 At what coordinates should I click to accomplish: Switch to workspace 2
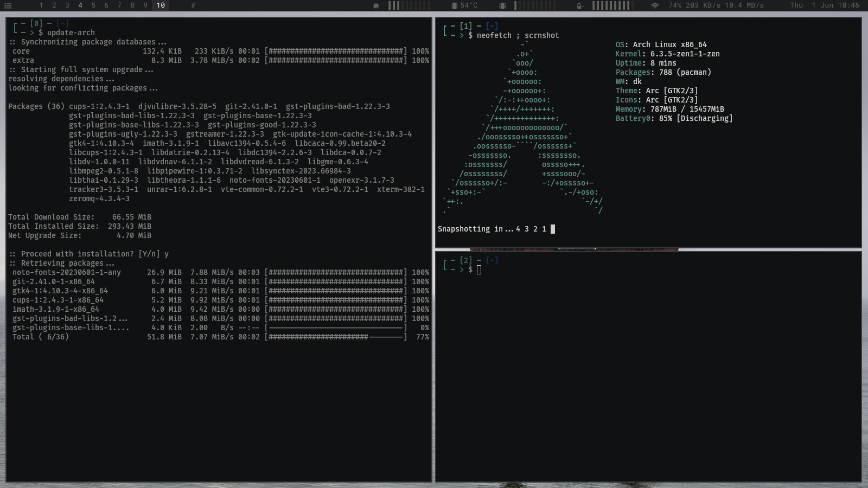click(54, 5)
